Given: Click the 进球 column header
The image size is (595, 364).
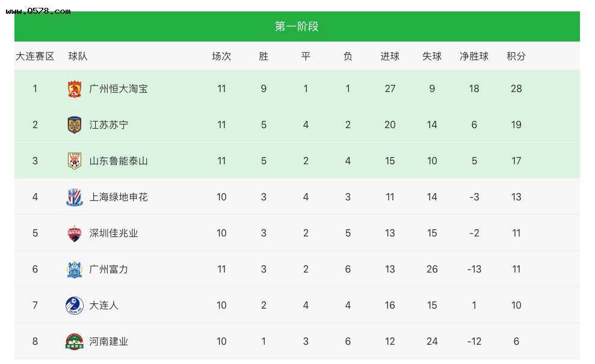Looking at the screenshot, I should click(x=390, y=56).
